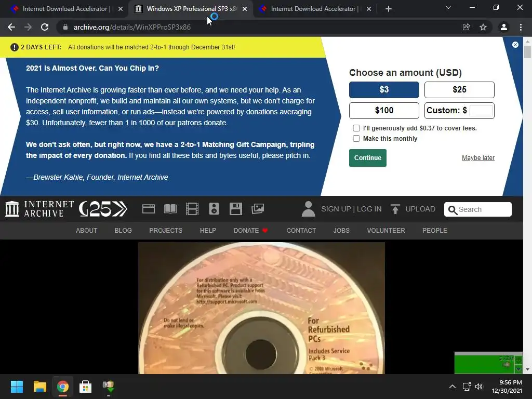Viewport: 532px width, 399px height.
Task: Click the Internet Archive Search box
Action: click(478, 209)
